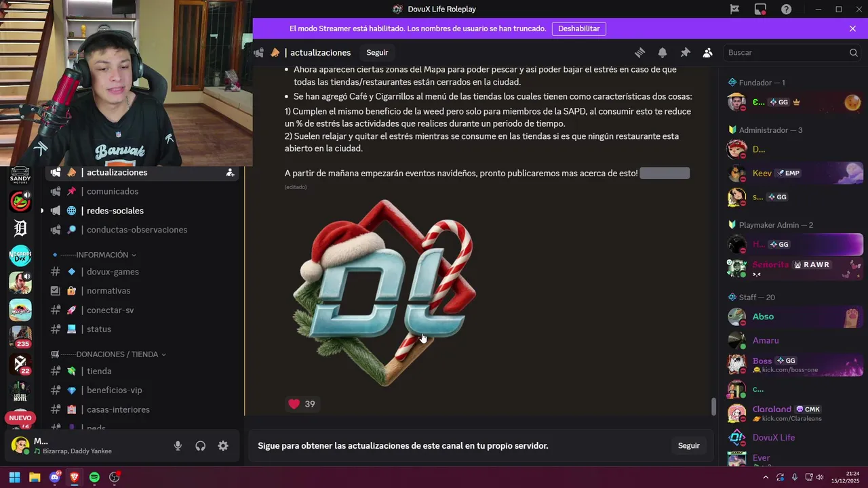868x488 pixels.
Task: Open the Threads icon in channel header
Action: pyautogui.click(x=639, y=52)
